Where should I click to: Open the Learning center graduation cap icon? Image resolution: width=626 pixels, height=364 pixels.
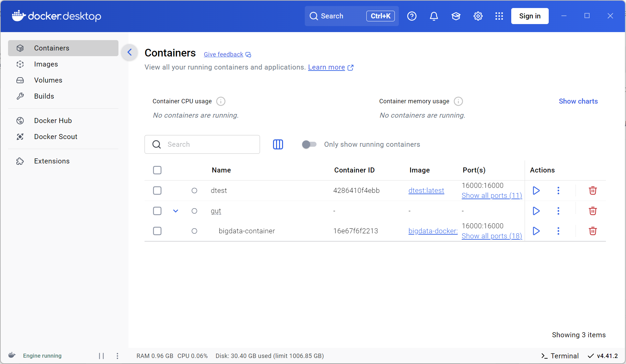point(456,16)
